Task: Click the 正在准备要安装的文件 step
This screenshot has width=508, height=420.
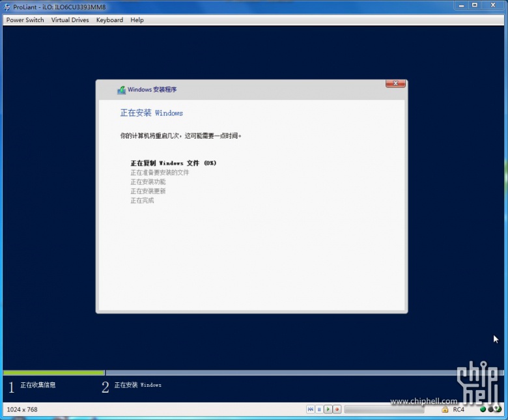Action: pyautogui.click(x=160, y=173)
